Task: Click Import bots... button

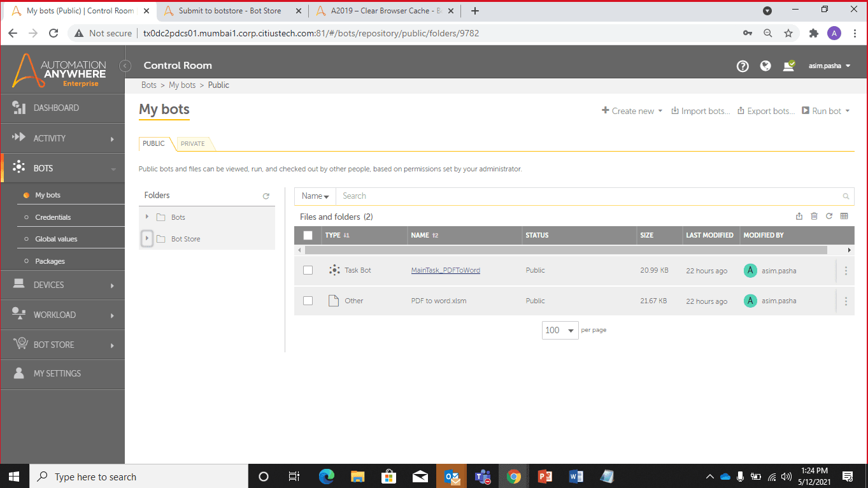Action: [701, 111]
